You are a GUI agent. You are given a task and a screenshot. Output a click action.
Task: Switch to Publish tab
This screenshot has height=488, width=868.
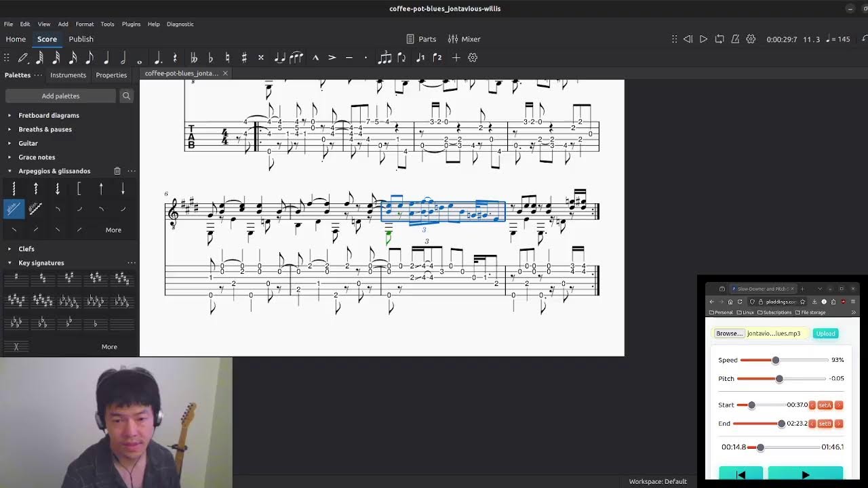point(81,39)
